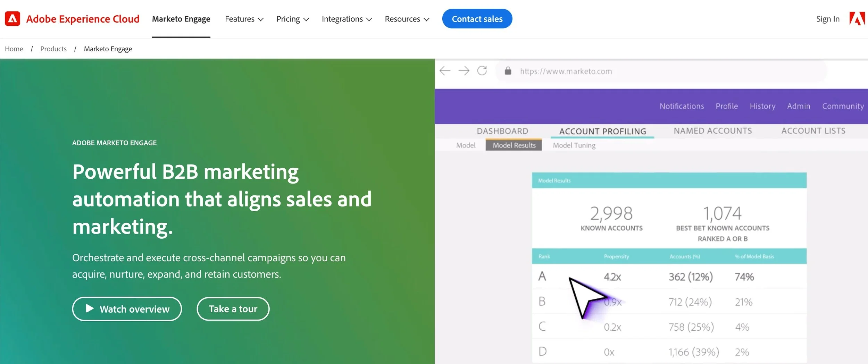This screenshot has width=868, height=364.
Task: Click the 2,998 known accounts figure
Action: pyautogui.click(x=611, y=213)
